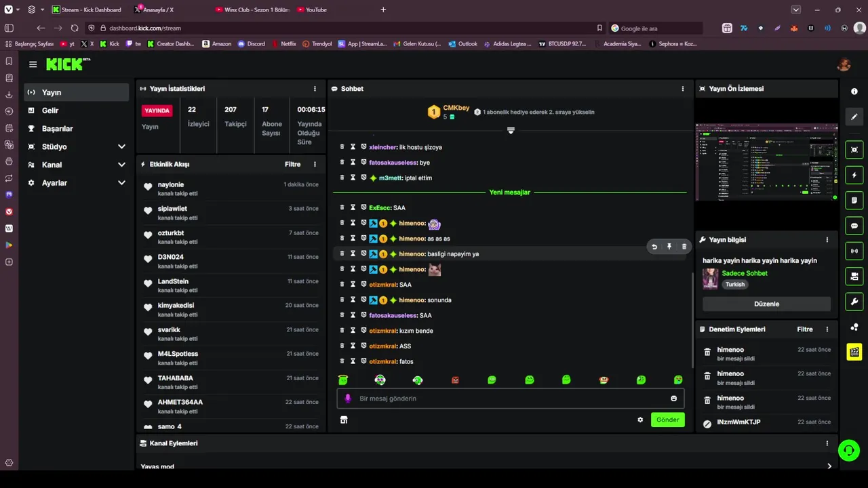Ban m3mett using shield icon

[363, 178]
